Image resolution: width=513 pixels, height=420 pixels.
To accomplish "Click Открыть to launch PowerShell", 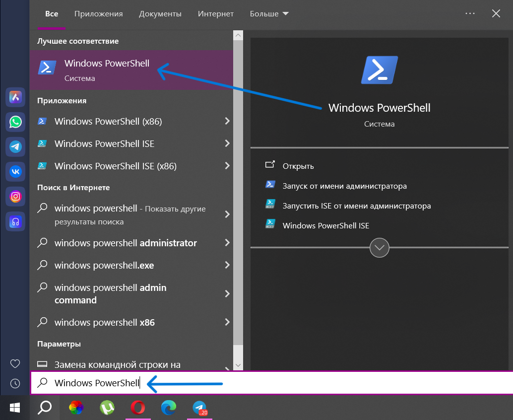I will [298, 166].
